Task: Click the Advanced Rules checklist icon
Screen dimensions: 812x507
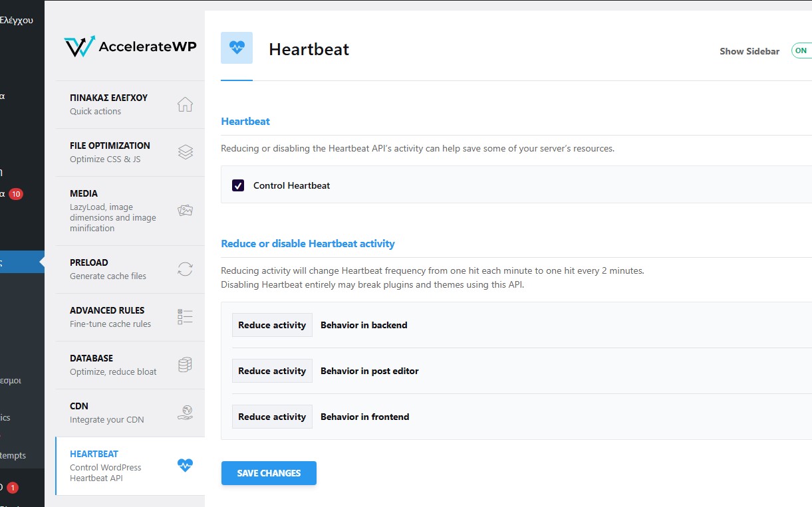Action: [x=185, y=317]
